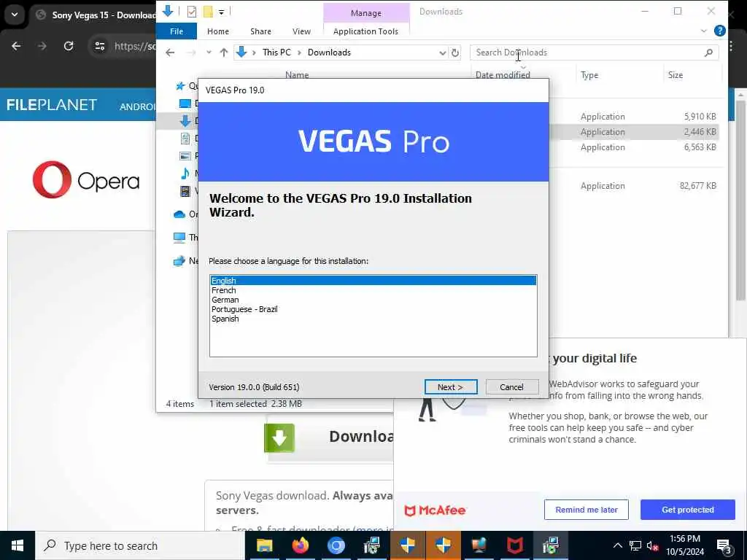Image resolution: width=747 pixels, height=560 pixels.
Task: Click the Properties checkmark quick-access icon
Action: pos(192,12)
